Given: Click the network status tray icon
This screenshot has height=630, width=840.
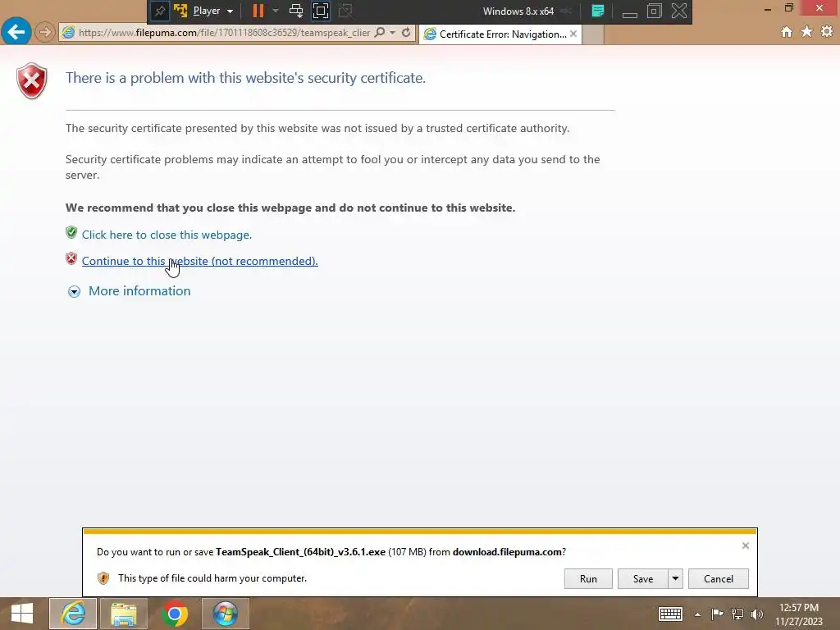Looking at the screenshot, I should click(x=737, y=614).
